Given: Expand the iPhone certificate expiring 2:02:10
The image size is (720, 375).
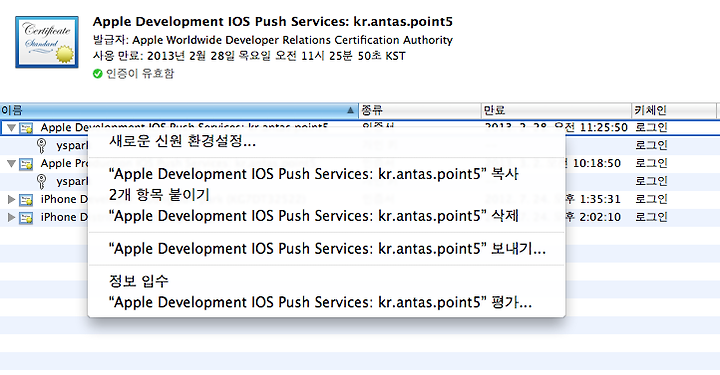Looking at the screenshot, I should click(x=11, y=217).
